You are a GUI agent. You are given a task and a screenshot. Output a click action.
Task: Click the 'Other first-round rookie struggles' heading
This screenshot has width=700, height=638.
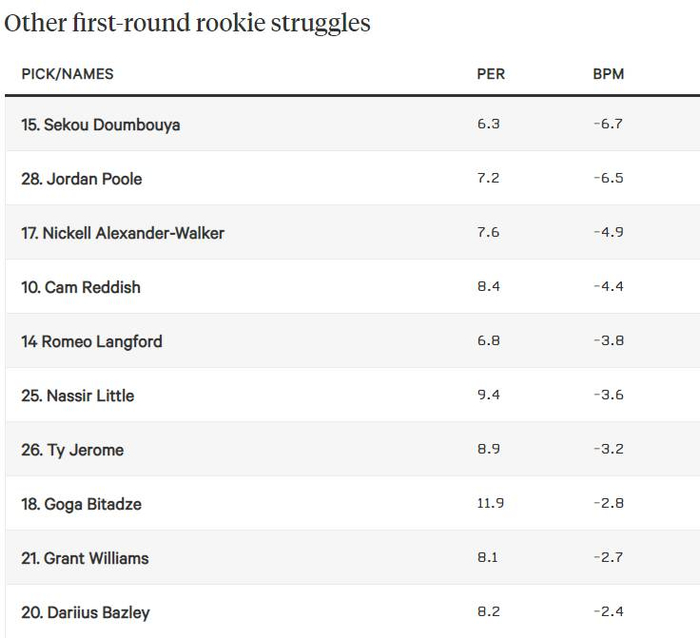187,23
